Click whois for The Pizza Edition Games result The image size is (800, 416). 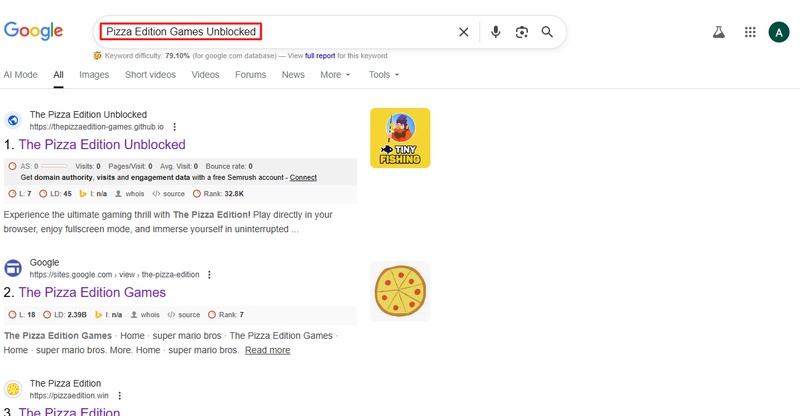[x=145, y=315]
